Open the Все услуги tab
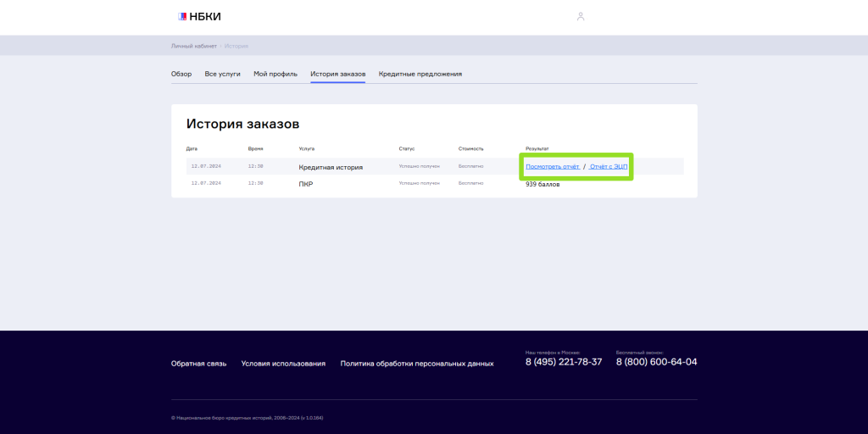The image size is (868, 434). point(223,74)
